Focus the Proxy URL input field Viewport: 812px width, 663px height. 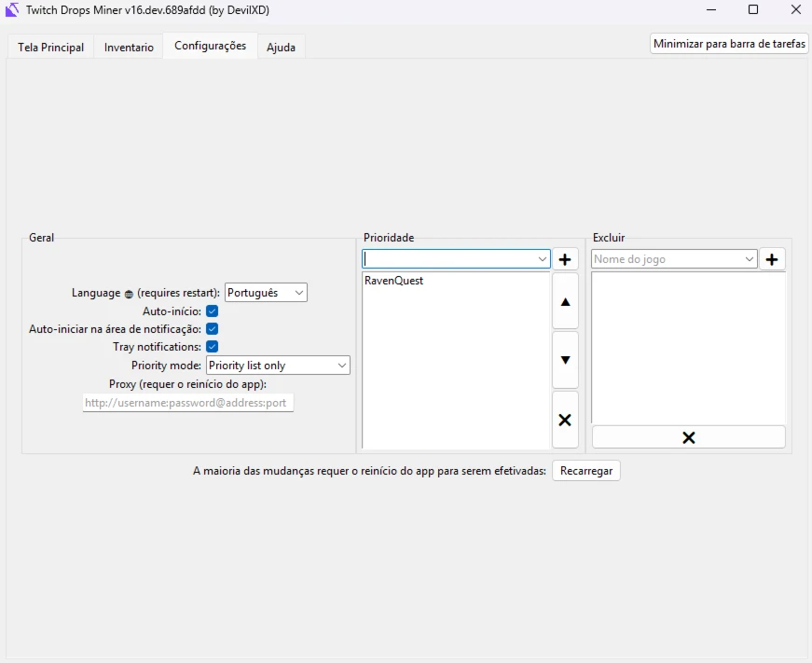coord(188,403)
